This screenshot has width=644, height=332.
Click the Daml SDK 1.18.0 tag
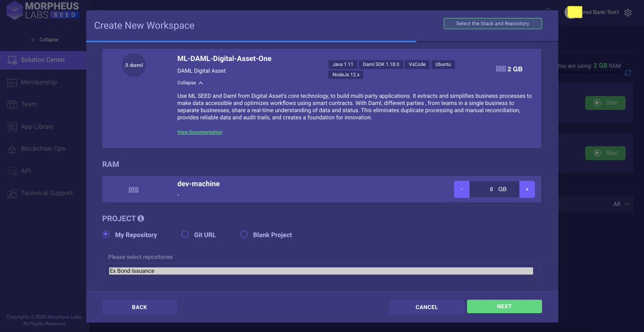tap(381, 64)
